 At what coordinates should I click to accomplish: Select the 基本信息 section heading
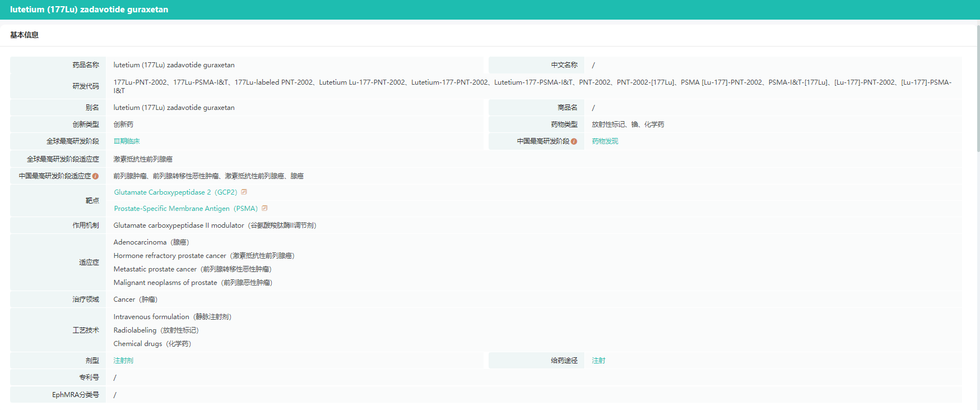(x=25, y=35)
